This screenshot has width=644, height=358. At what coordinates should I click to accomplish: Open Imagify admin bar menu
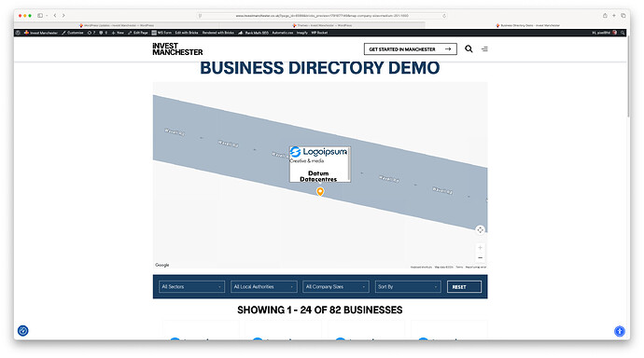(x=301, y=33)
